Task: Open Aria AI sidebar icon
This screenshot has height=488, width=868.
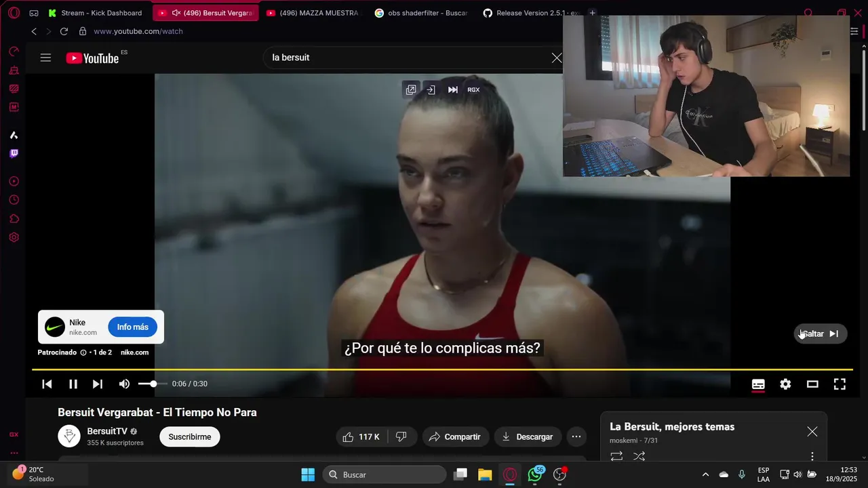Action: pyautogui.click(x=14, y=135)
